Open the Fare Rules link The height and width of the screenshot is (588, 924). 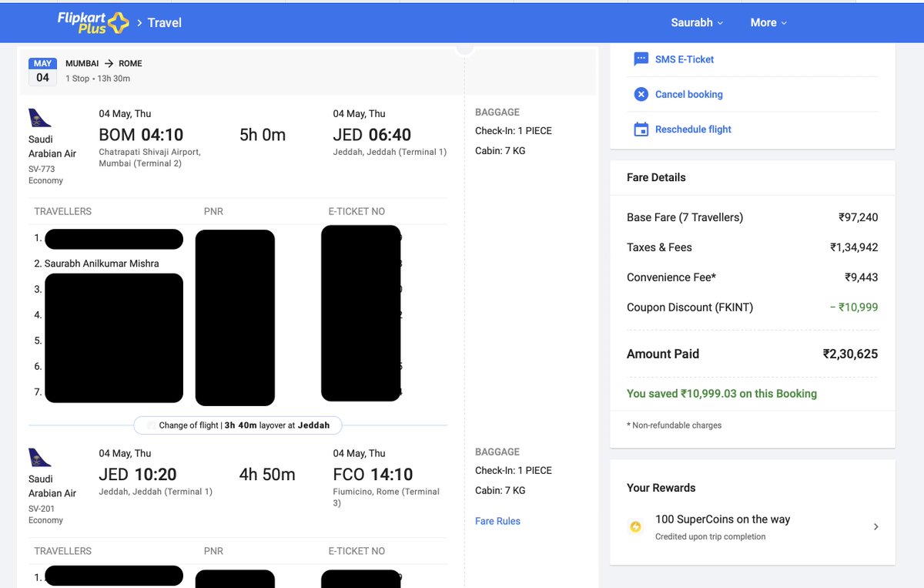(x=497, y=521)
